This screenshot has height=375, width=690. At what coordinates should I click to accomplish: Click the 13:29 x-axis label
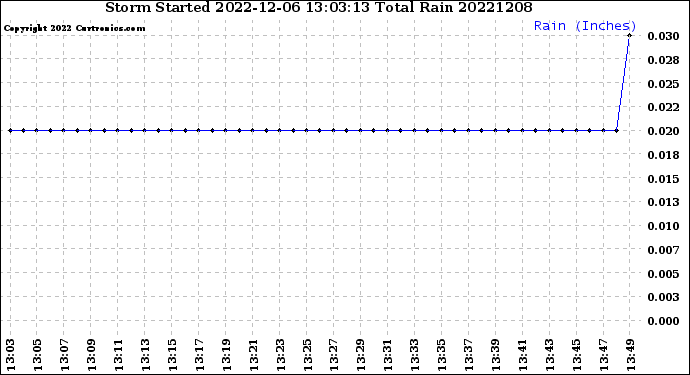pos(360,355)
